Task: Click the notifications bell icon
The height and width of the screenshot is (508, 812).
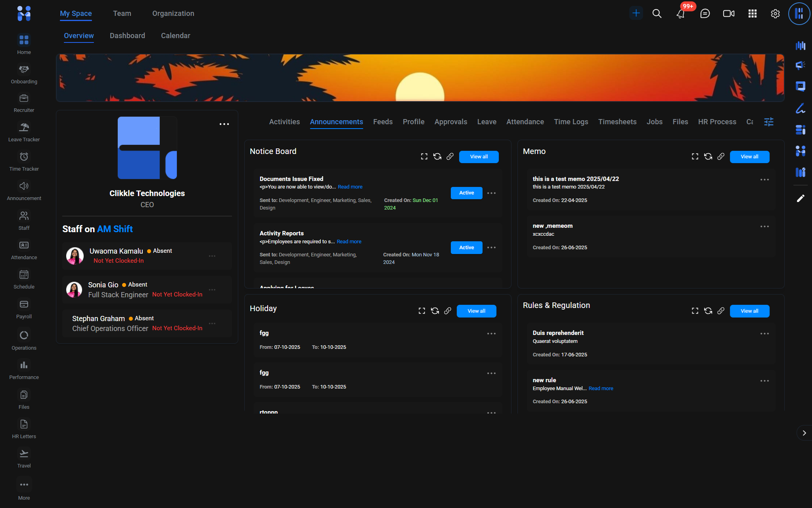Action: point(680,14)
